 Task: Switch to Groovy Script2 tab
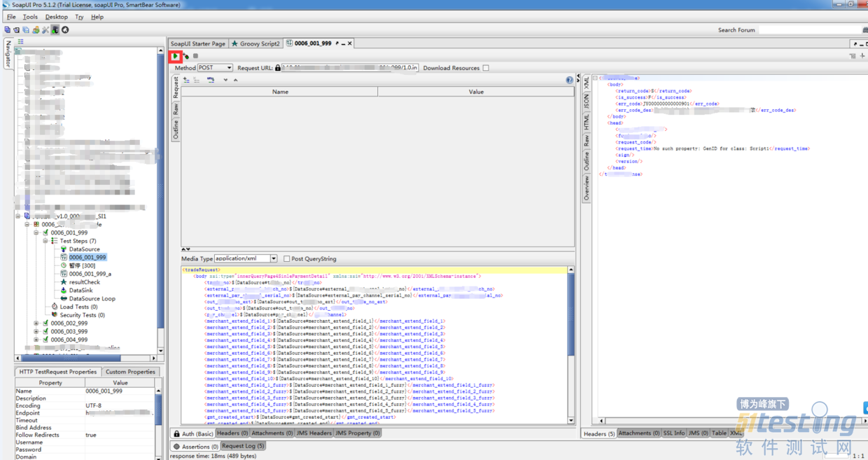(x=255, y=43)
